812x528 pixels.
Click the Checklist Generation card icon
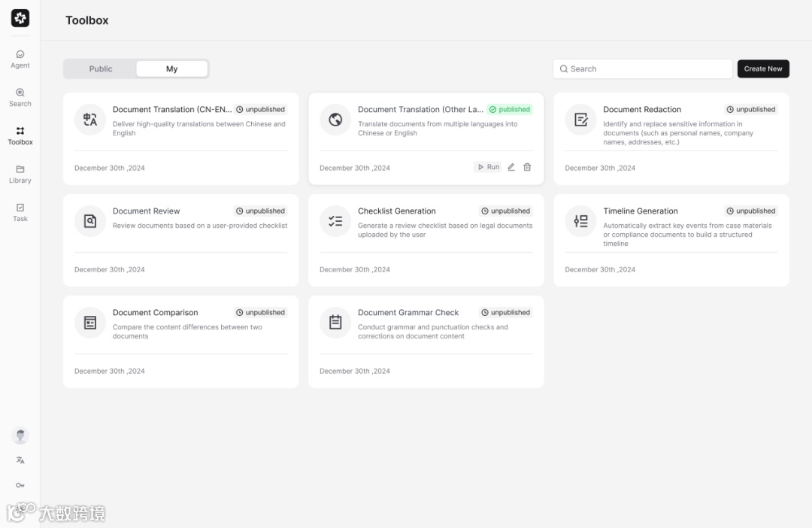click(x=335, y=220)
